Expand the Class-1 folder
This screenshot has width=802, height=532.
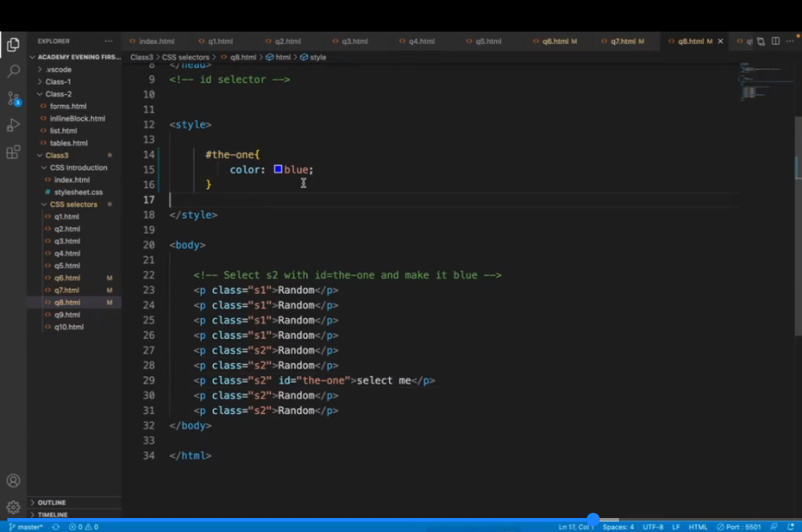[x=58, y=82]
